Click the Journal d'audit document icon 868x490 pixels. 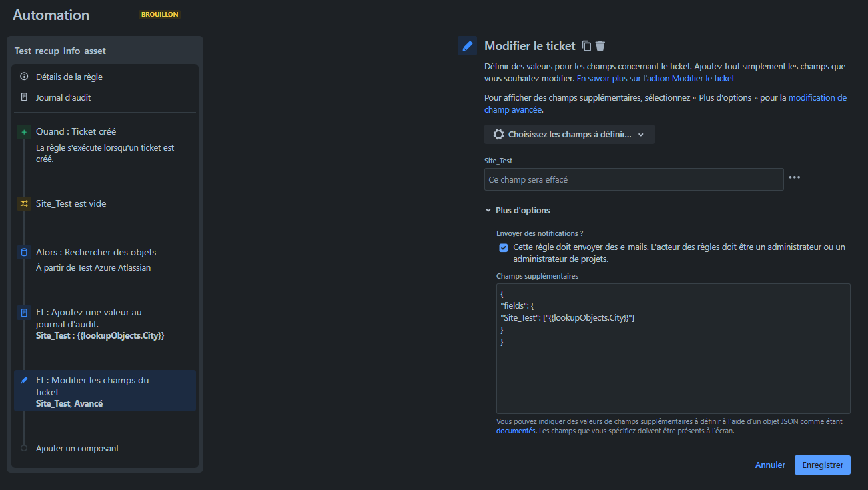click(25, 97)
